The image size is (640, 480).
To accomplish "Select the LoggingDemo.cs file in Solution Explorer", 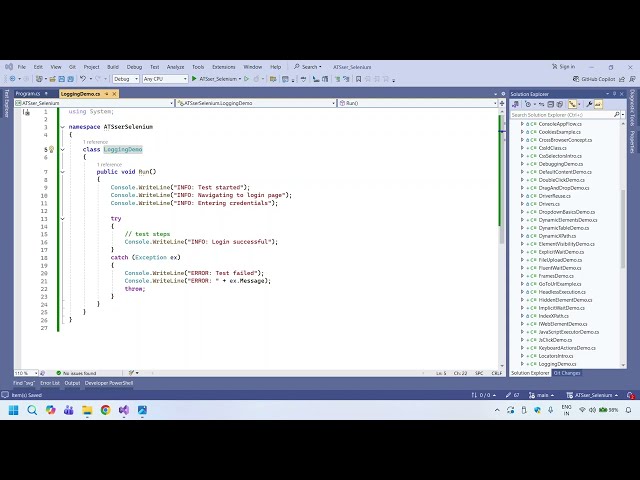I will 557,364.
